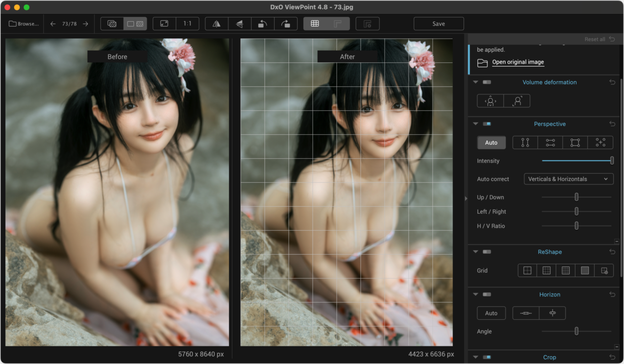The height and width of the screenshot is (364, 624).
Task: Rotate the image to the right
Action: click(285, 24)
